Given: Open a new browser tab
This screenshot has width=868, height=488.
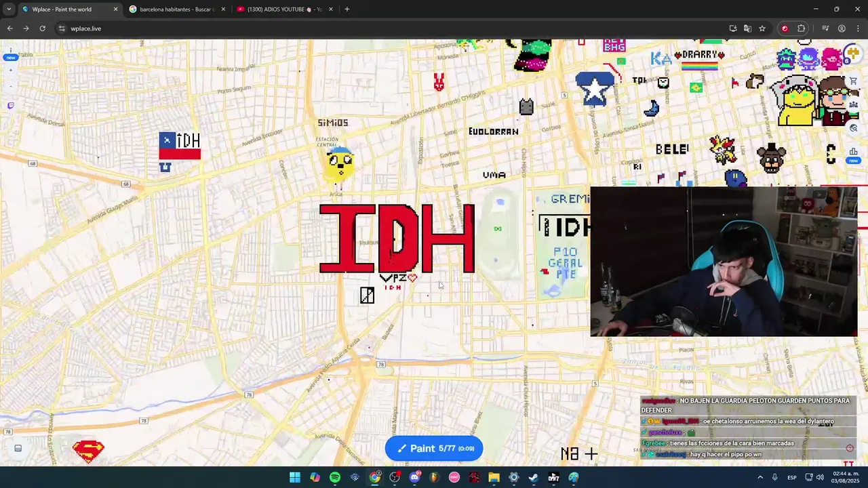Looking at the screenshot, I should point(347,9).
